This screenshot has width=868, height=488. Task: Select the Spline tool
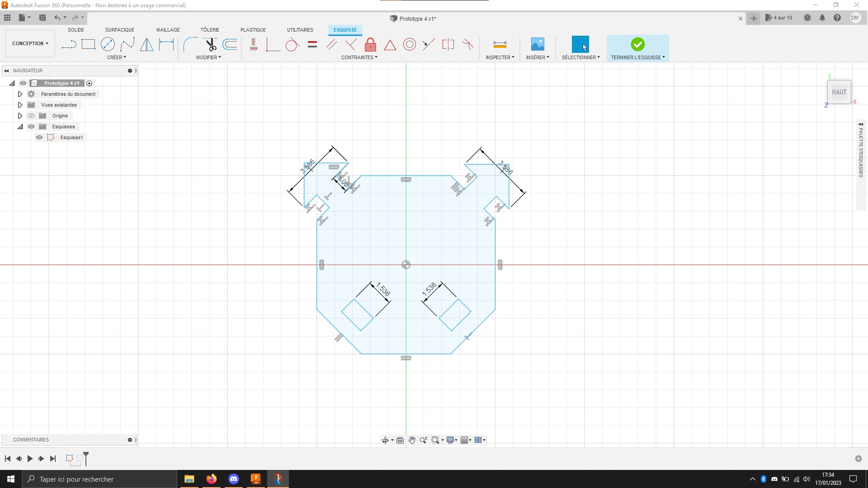127,44
